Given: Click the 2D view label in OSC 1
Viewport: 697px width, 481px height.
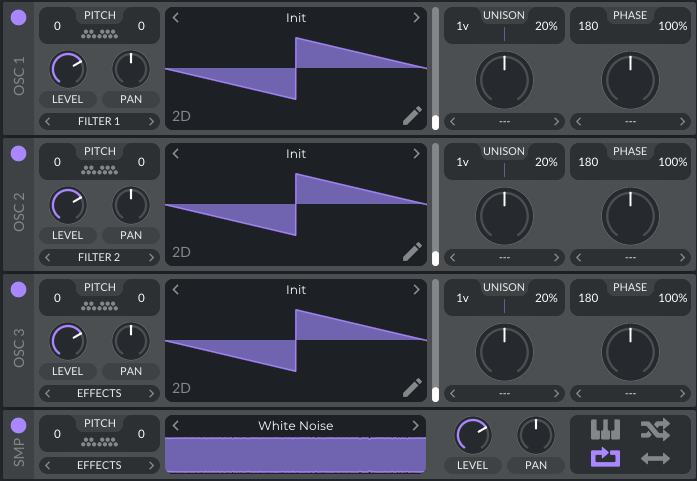Looking at the screenshot, I should 181,116.
